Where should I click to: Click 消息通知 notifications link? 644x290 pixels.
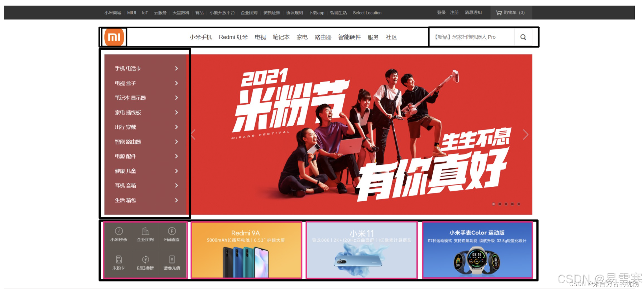point(473,12)
